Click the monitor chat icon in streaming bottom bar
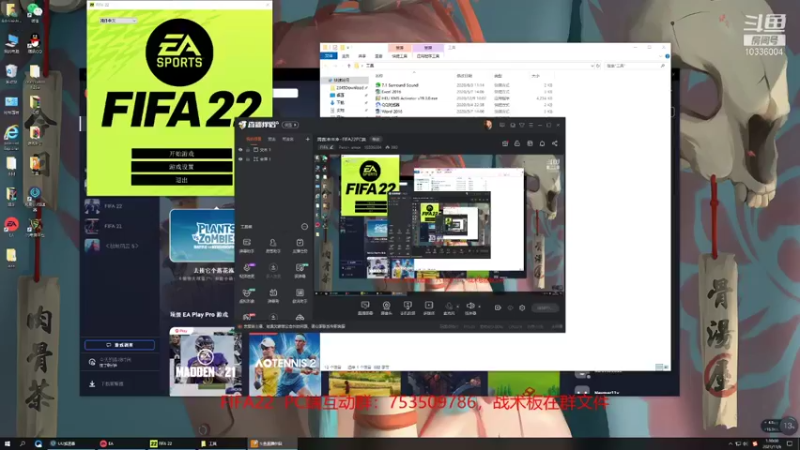The width and height of the screenshot is (800, 450). (365, 306)
